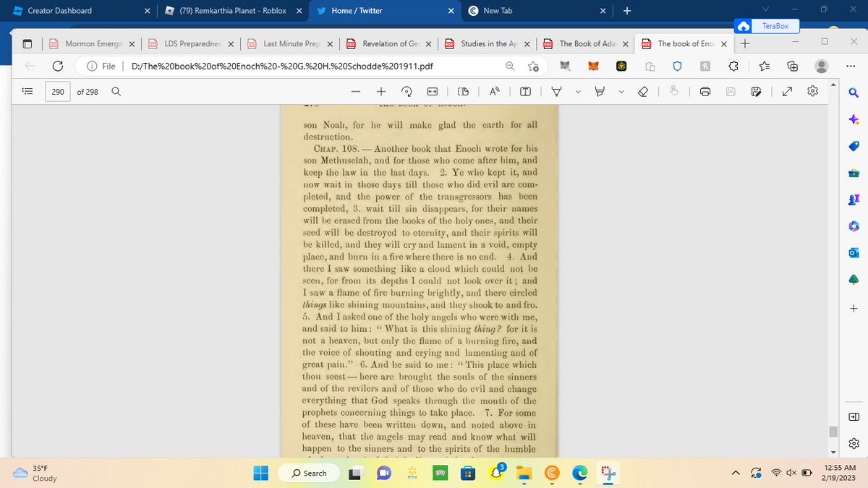Open a new Edge tab

[746, 43]
